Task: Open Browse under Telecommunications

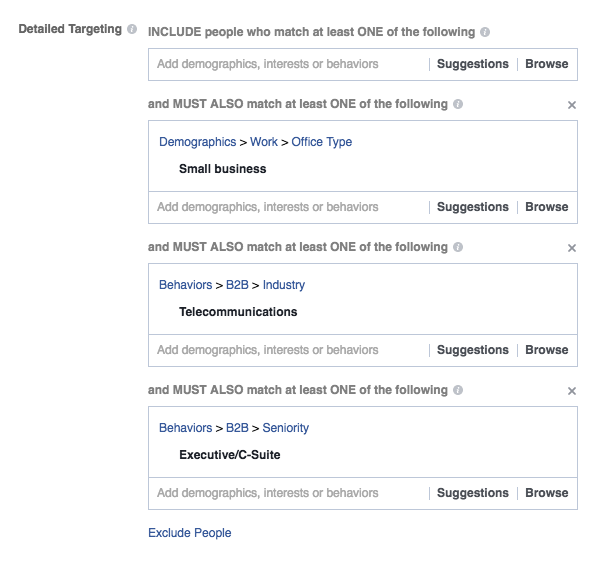Action: click(x=547, y=350)
